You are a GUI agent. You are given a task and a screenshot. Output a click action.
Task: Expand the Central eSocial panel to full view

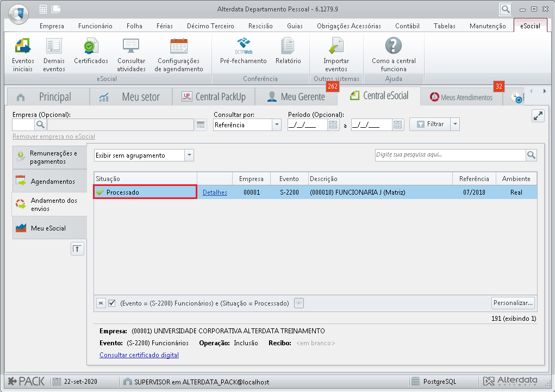(538, 116)
